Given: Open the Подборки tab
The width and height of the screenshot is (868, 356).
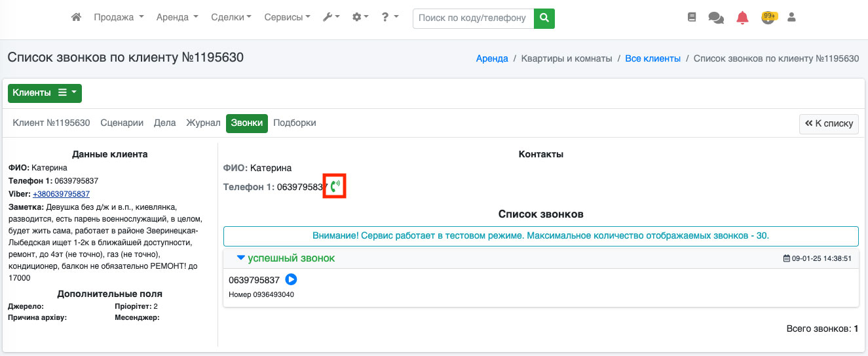Looking at the screenshot, I should [294, 123].
